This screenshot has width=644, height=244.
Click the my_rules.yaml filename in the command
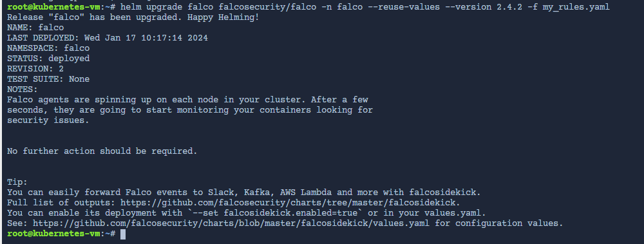(x=576, y=7)
